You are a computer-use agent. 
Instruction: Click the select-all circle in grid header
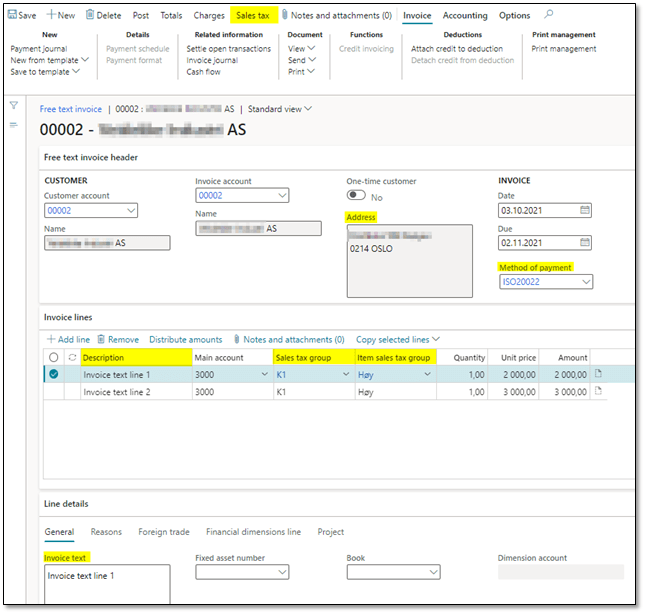pos(54,357)
